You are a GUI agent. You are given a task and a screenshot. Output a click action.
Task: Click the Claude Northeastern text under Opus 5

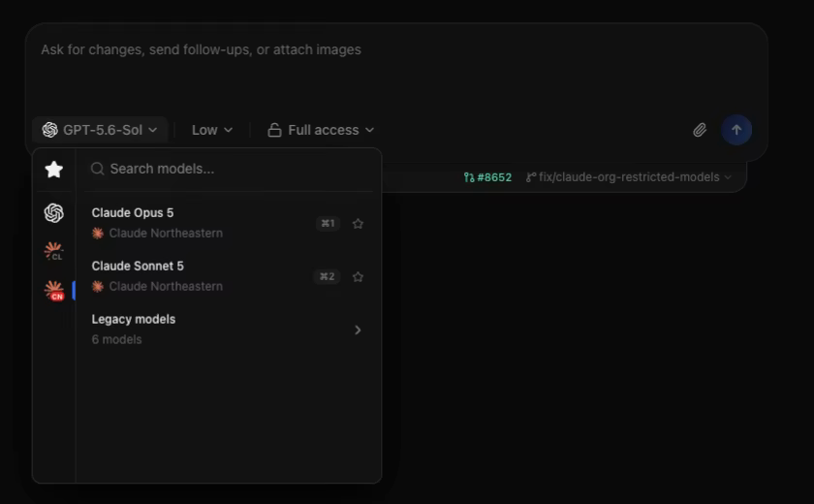coord(166,233)
